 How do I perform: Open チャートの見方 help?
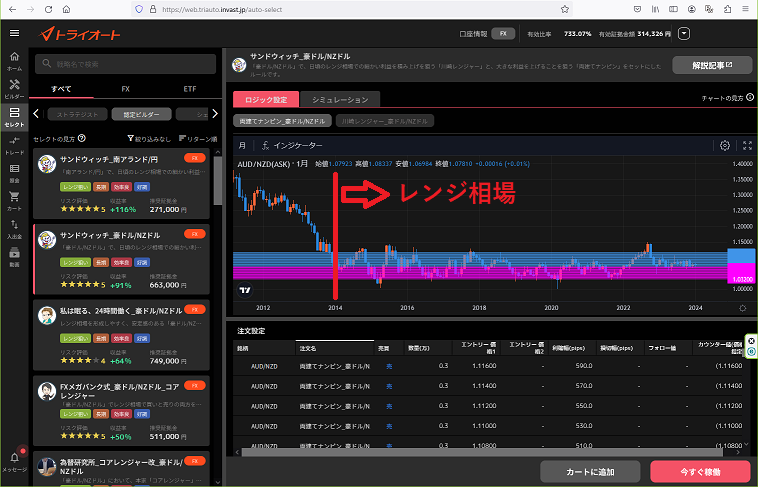point(728,98)
